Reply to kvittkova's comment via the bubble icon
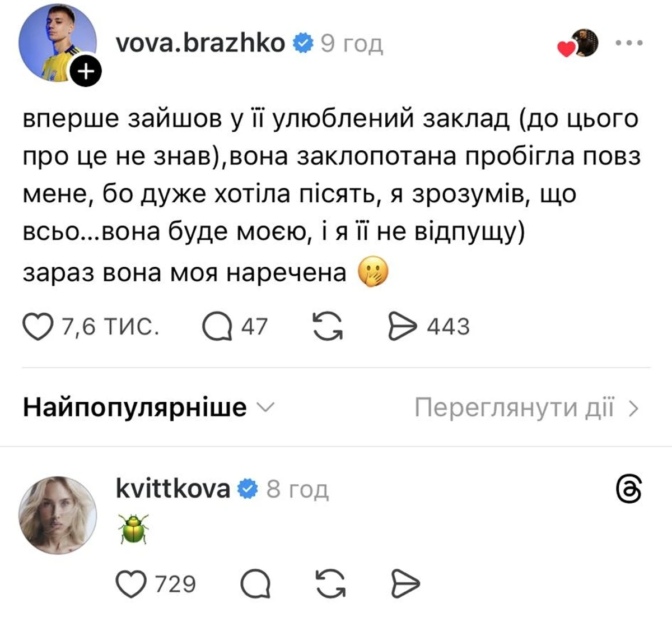The image size is (672, 617). [x=257, y=584]
